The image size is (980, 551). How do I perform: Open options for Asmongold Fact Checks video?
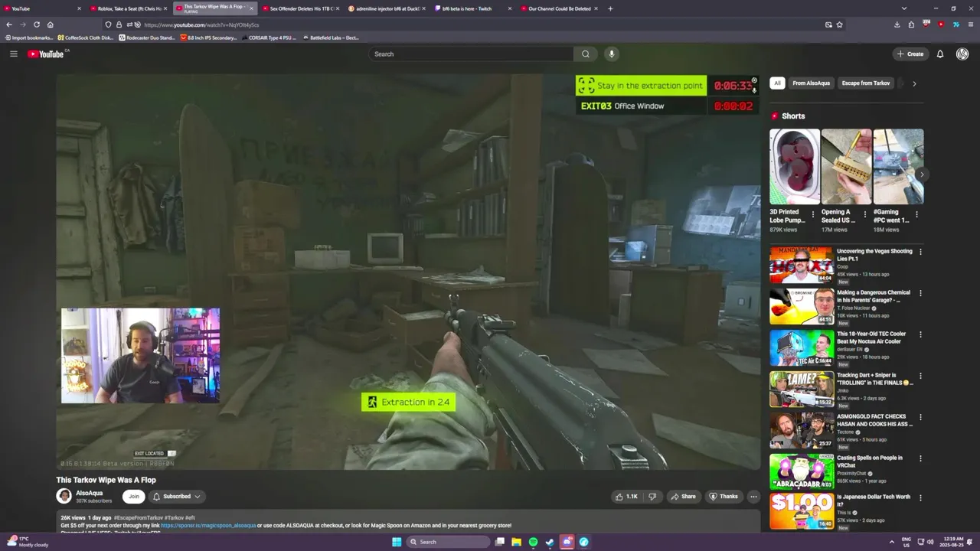click(x=920, y=417)
